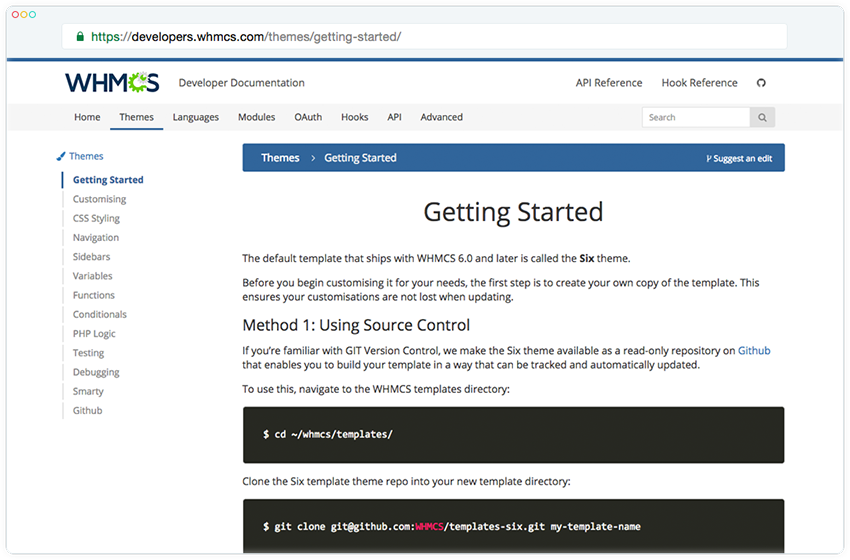This screenshot has height=560, width=850.
Task: Open CSS Styling in sidebar
Action: (96, 218)
